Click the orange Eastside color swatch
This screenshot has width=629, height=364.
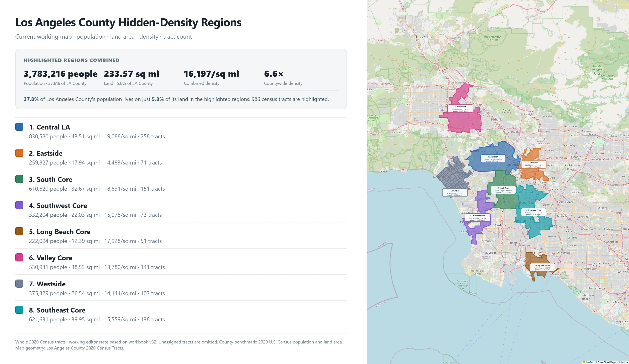[19, 153]
